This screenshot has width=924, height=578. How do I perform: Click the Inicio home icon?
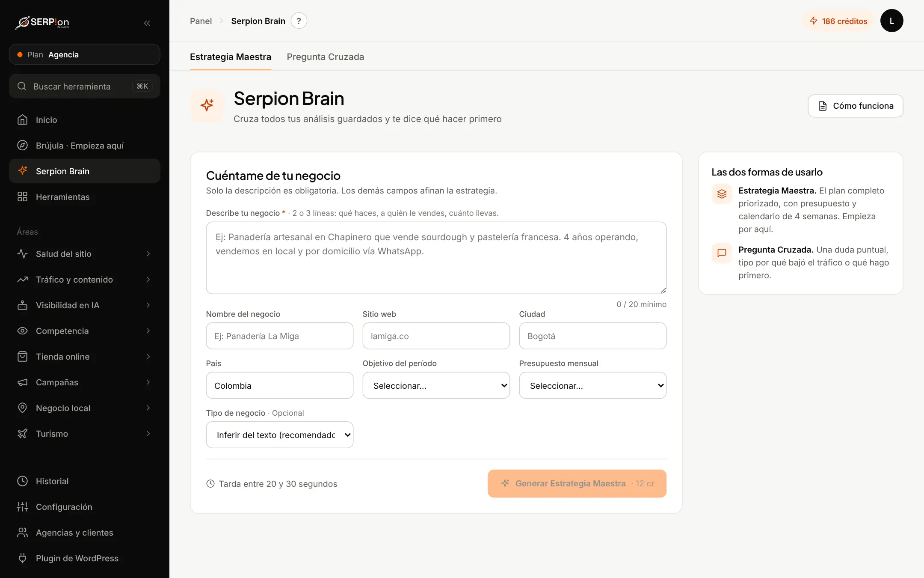click(x=22, y=119)
